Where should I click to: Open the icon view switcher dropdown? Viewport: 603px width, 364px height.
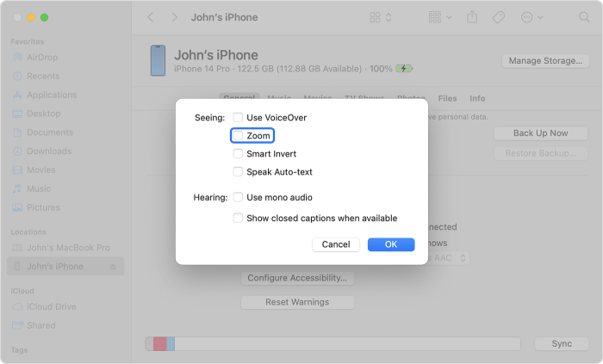[x=380, y=17]
